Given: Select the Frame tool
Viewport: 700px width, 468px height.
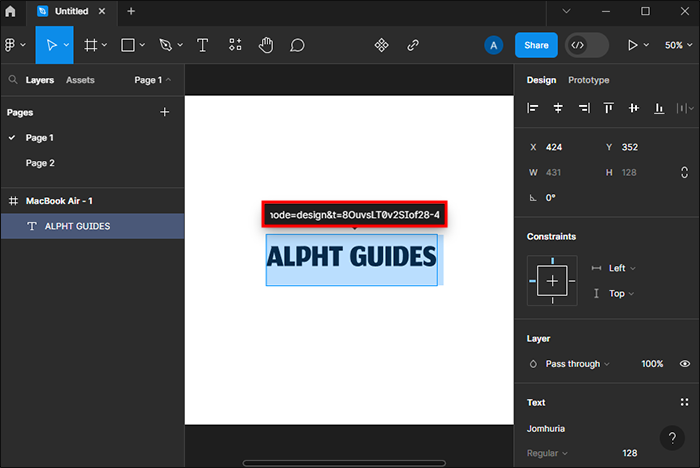Looking at the screenshot, I should 91,45.
